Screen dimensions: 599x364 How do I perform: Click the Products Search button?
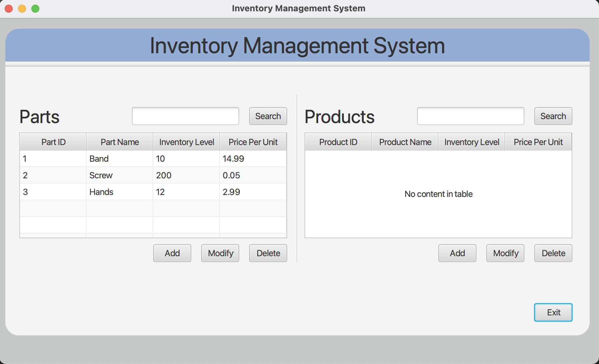click(553, 116)
